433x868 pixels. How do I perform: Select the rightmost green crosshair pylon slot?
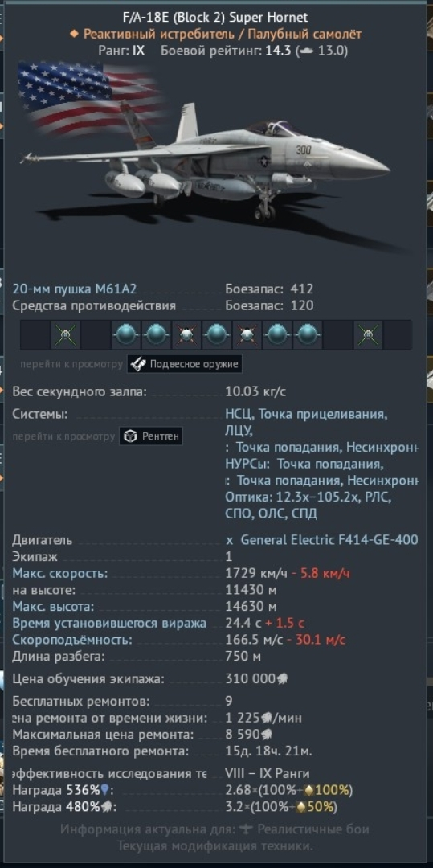(x=368, y=334)
